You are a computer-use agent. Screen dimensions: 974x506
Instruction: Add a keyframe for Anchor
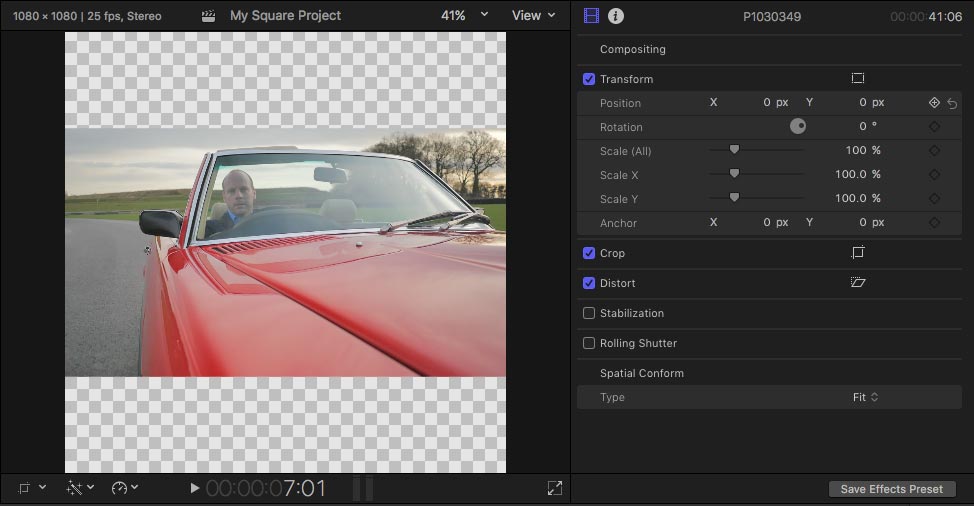click(934, 223)
